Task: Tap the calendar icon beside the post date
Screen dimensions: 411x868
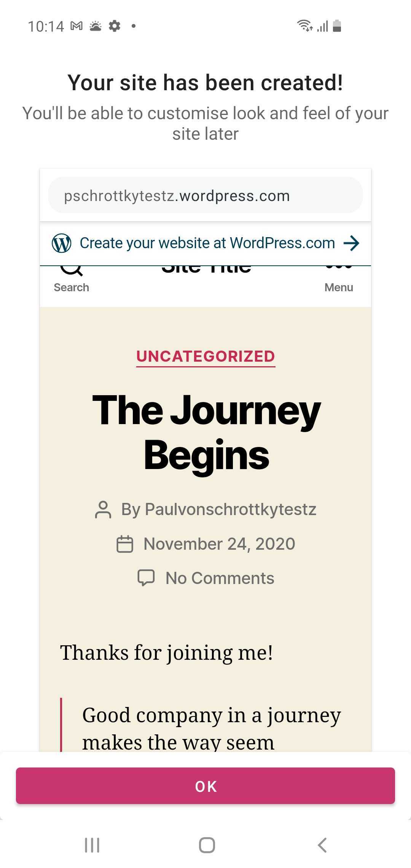Action: [x=125, y=544]
